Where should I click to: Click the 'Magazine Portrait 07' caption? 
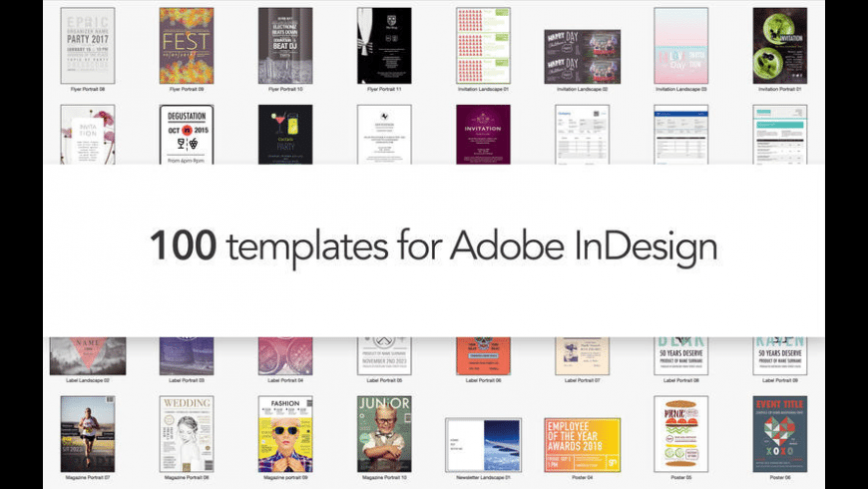pos(88,477)
